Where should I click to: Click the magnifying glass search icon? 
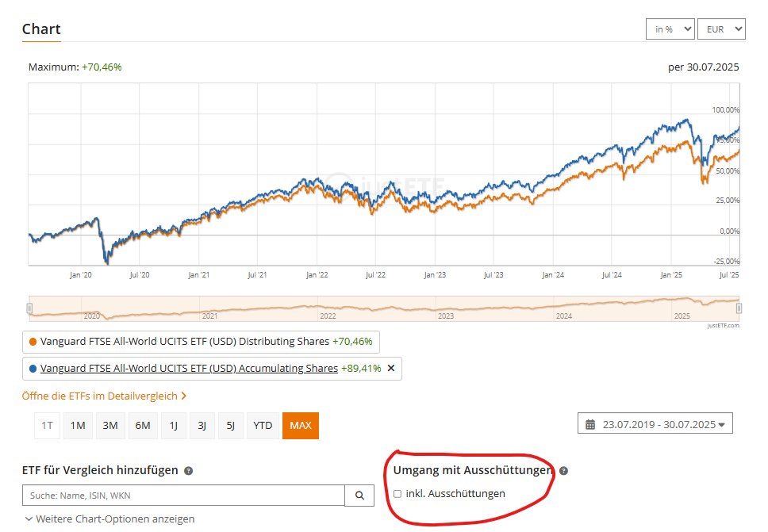(x=359, y=496)
